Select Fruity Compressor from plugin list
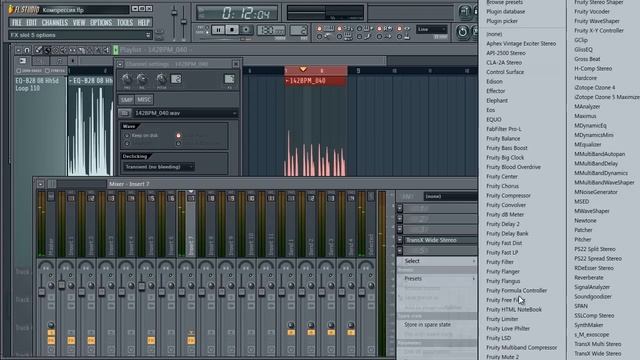This screenshot has height=360, width=640. pyautogui.click(x=508, y=196)
